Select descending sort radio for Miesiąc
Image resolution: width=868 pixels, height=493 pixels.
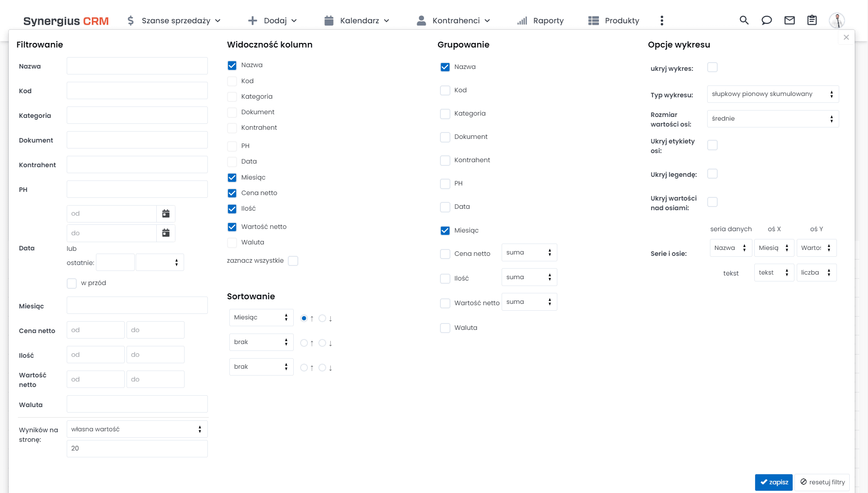click(323, 318)
